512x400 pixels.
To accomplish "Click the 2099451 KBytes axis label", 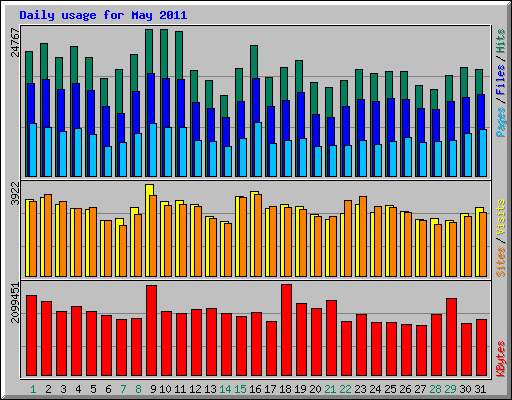I will click(x=15, y=303).
